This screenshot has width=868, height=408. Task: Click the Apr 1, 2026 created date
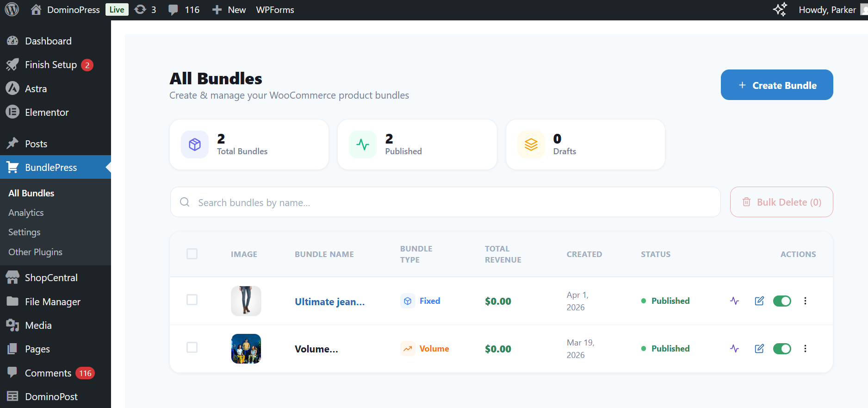point(577,301)
